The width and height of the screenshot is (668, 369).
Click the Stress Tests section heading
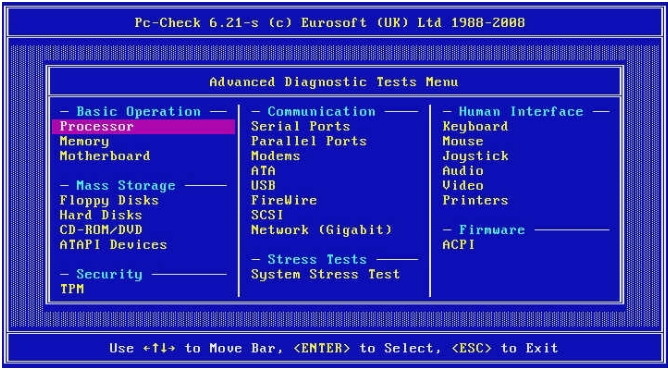[317, 259]
